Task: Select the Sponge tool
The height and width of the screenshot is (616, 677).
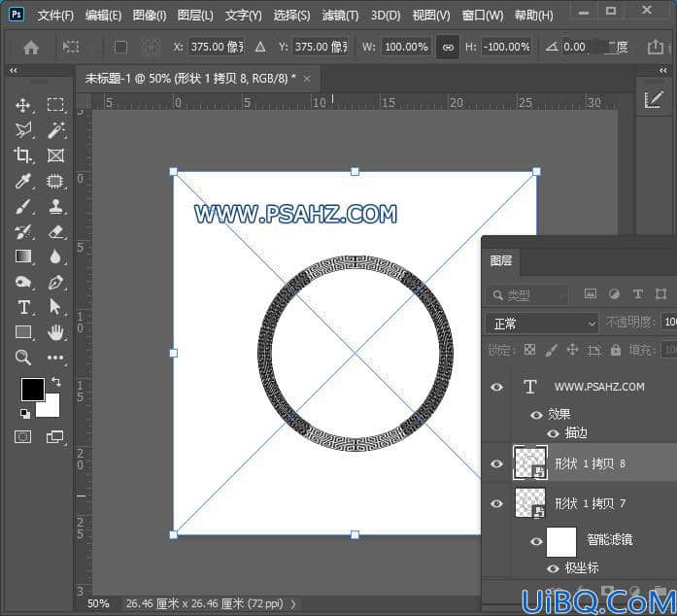Action: point(23,282)
